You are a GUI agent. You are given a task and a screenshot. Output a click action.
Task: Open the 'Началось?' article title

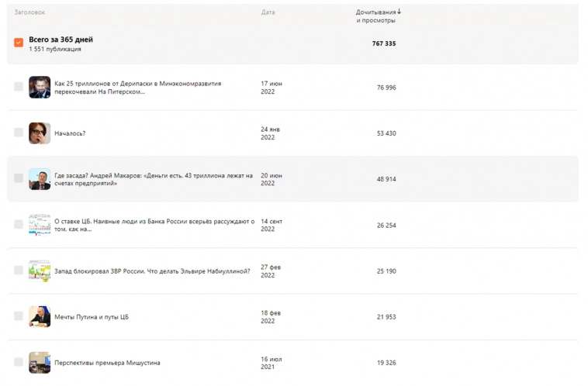point(70,133)
